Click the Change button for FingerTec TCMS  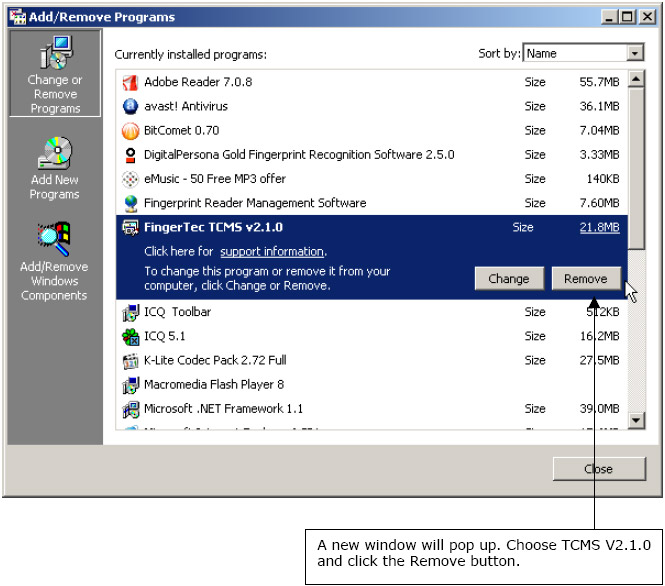point(509,279)
